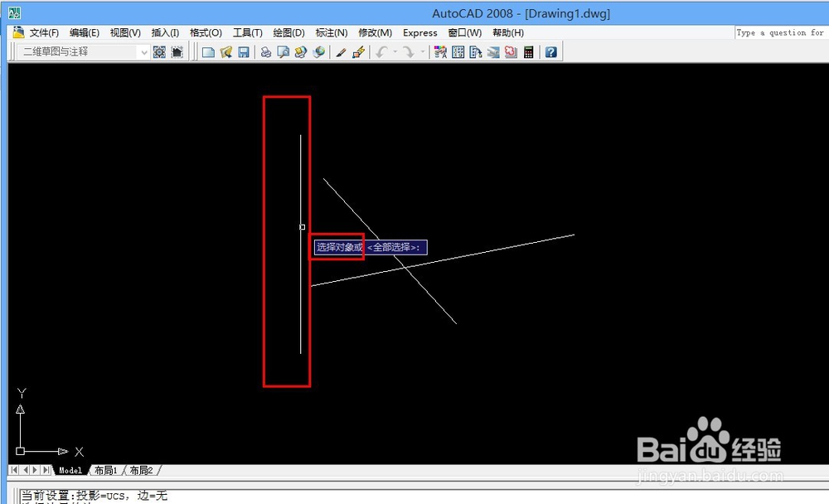Open the Express menu
Screen dimensions: 829x504
click(x=419, y=33)
